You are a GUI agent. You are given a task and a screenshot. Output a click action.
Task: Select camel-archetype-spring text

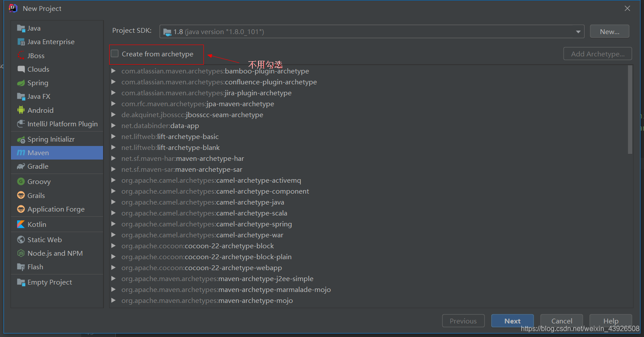254,224
